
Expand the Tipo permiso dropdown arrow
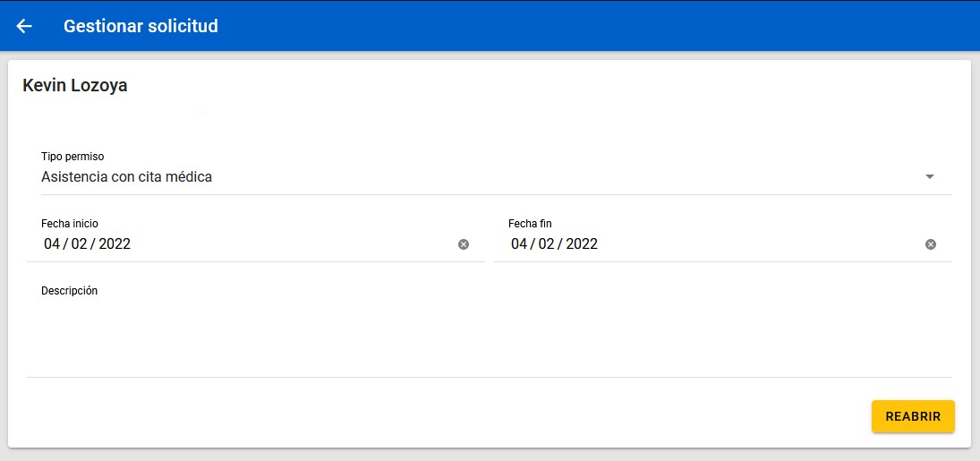tap(930, 177)
